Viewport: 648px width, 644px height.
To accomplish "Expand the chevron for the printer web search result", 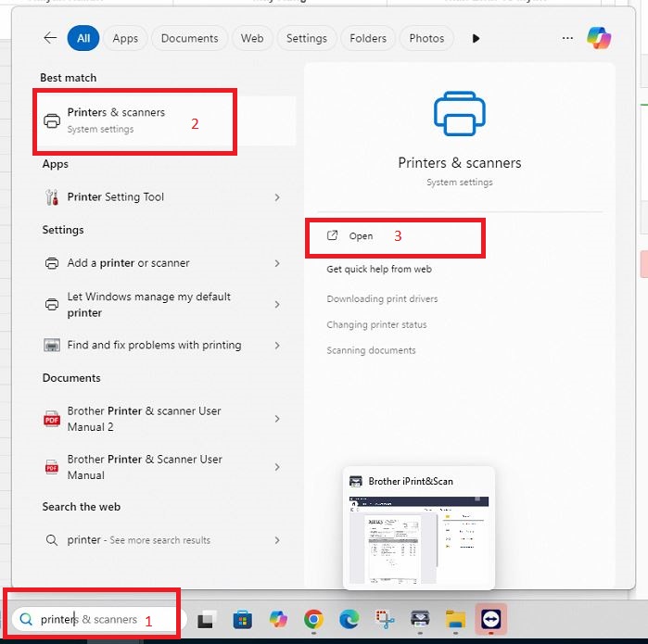I will point(277,540).
